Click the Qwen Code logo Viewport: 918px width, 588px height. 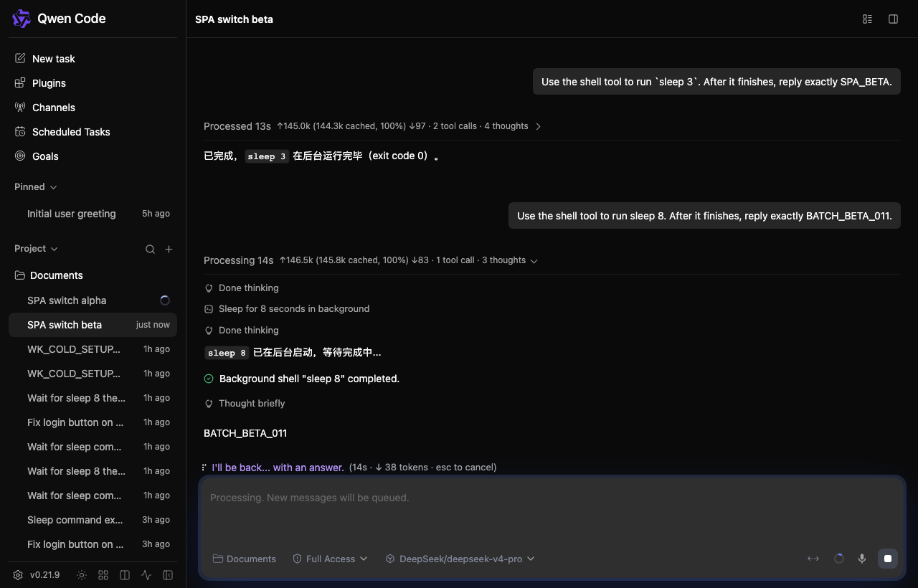pyautogui.click(x=22, y=19)
